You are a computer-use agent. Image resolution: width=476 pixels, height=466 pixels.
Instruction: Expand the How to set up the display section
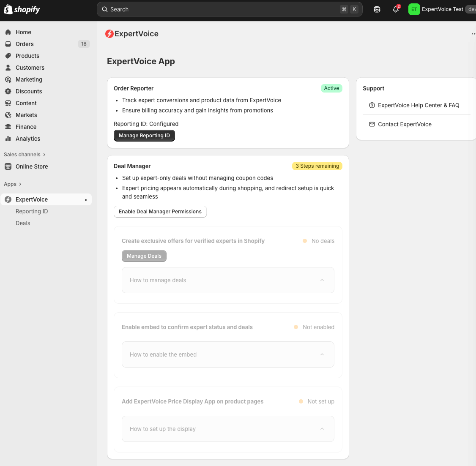point(228,429)
